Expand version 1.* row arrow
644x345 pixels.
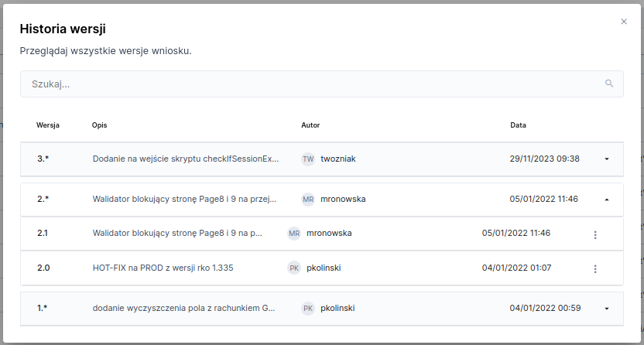coord(607,308)
